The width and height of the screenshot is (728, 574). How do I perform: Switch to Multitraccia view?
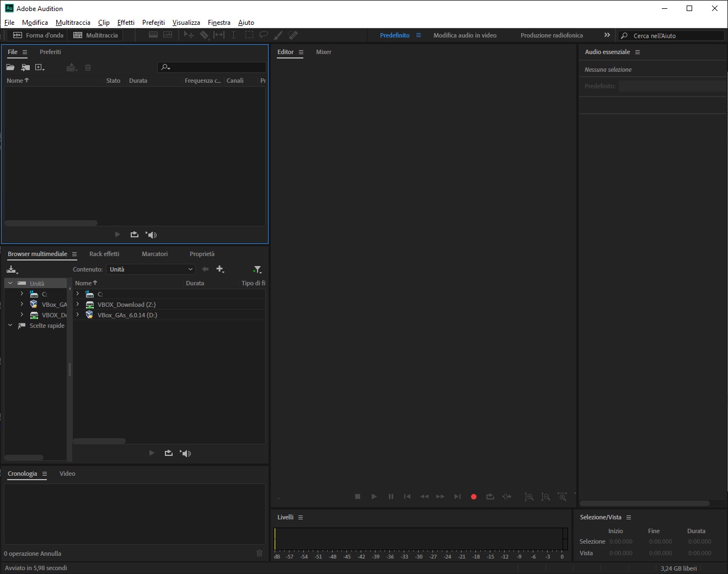[x=96, y=35]
